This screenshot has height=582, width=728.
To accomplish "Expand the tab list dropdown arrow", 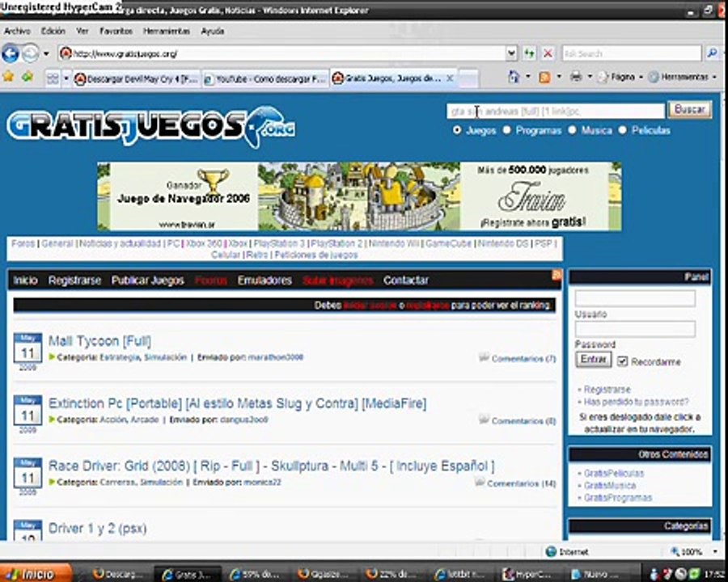I will (66, 79).
